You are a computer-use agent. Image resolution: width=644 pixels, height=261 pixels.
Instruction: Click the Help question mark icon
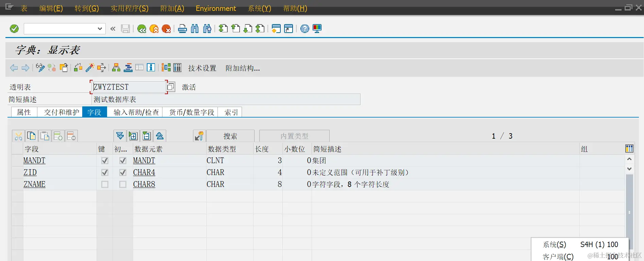tap(305, 29)
